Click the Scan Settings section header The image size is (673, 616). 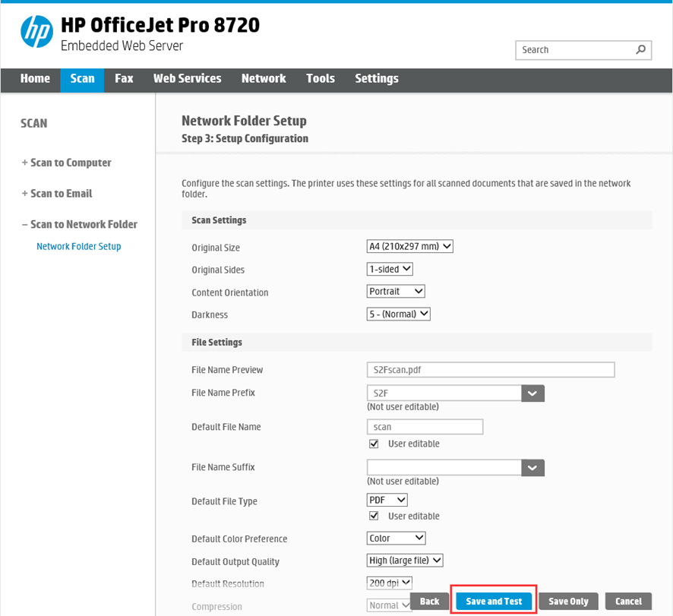pos(417,220)
